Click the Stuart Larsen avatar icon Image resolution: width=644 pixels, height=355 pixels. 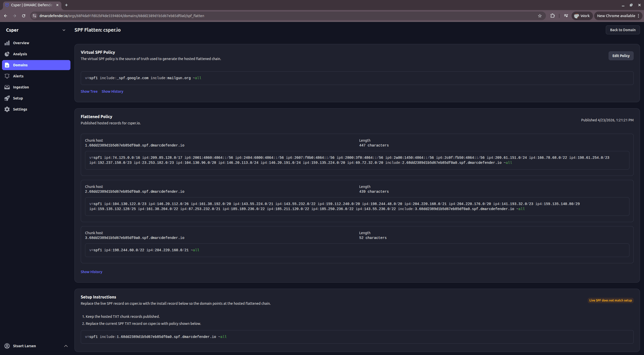pos(7,346)
